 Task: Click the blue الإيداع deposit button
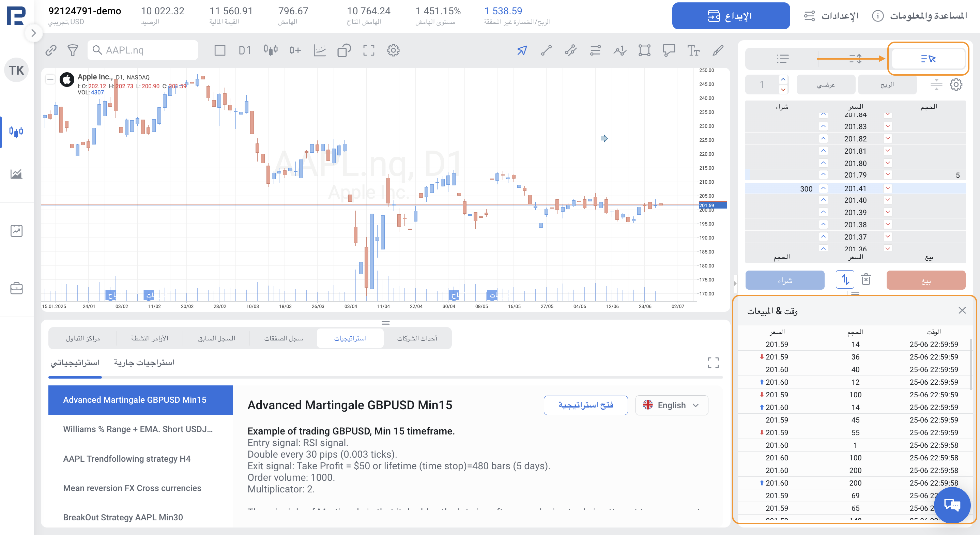click(x=731, y=16)
